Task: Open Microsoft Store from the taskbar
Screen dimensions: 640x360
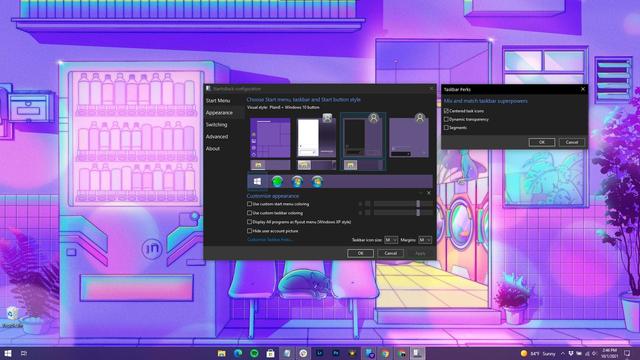Action: coord(270,353)
